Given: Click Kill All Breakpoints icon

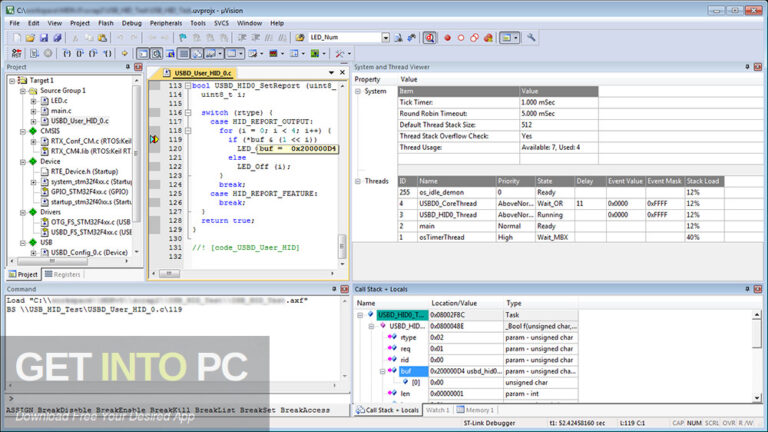Looking at the screenshot, I should pos(488,38).
